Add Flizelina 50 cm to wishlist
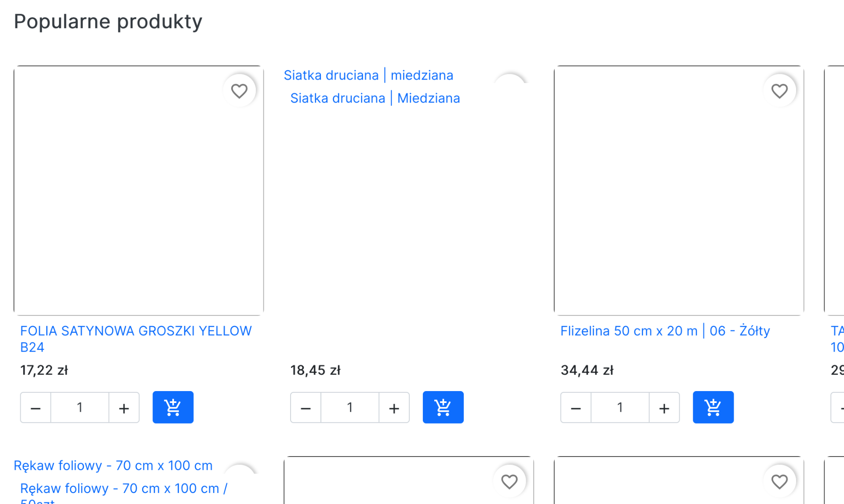Viewport: 844px width, 504px height. 779,91
